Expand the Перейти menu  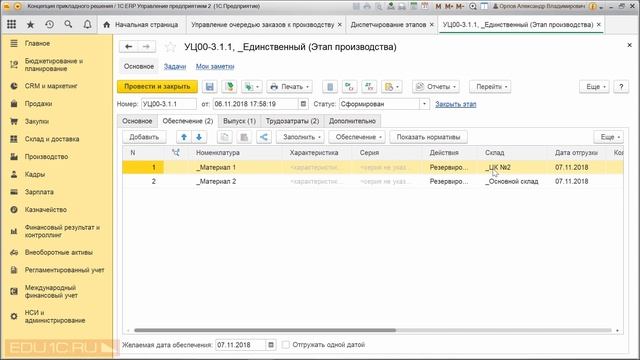click(x=490, y=87)
